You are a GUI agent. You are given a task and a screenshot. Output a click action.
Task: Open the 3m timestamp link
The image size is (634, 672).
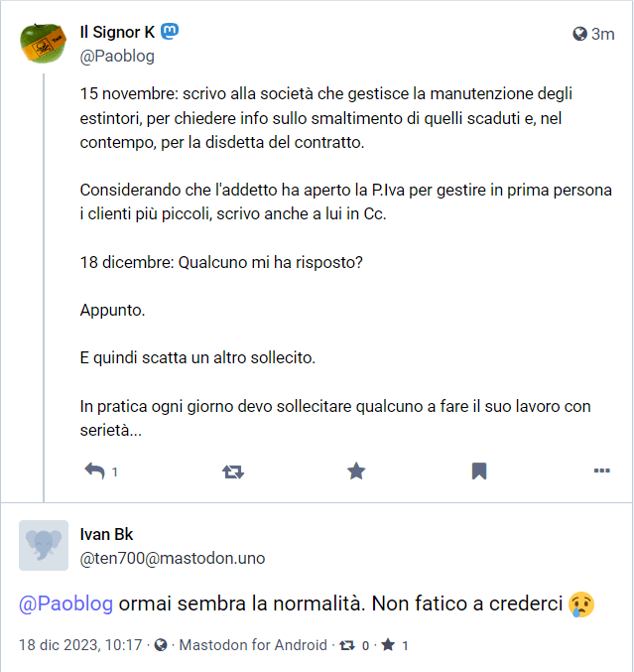point(602,34)
